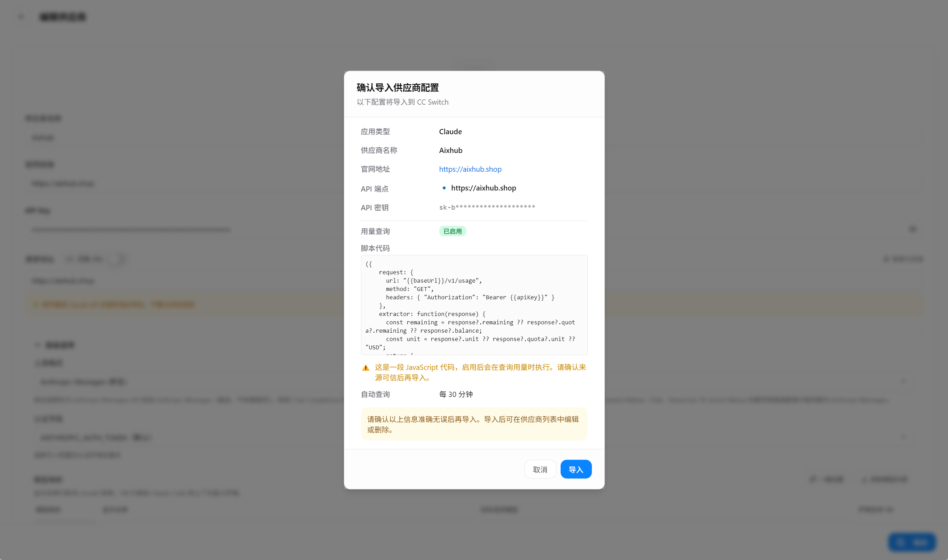Click the API endpoint https://aixhub.shop text

[x=483, y=188]
